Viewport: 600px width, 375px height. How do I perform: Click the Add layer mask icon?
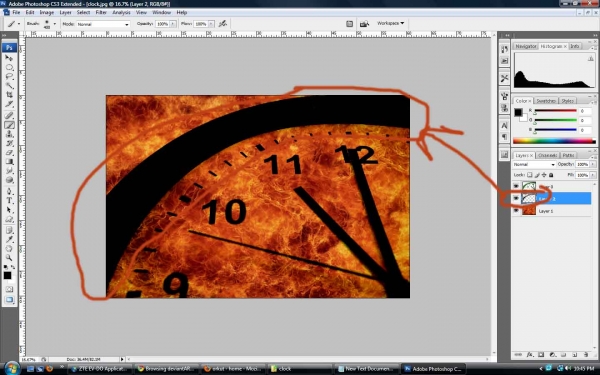tap(541, 355)
